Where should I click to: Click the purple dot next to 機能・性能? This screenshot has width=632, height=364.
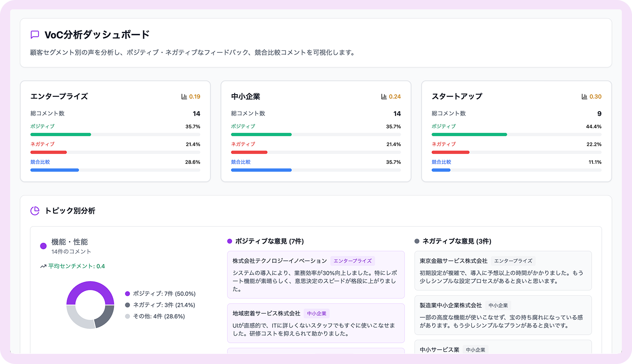tap(43, 246)
